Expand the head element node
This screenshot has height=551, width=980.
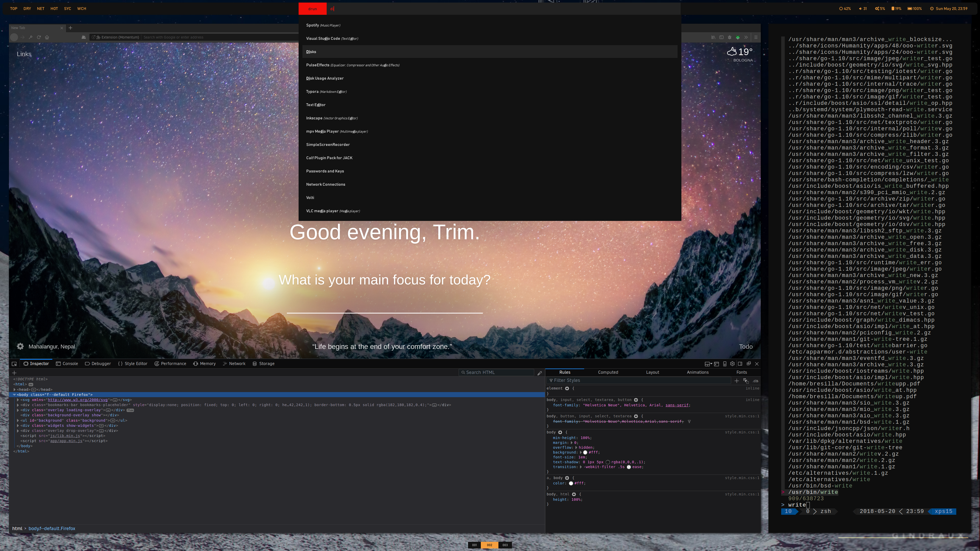(15, 389)
